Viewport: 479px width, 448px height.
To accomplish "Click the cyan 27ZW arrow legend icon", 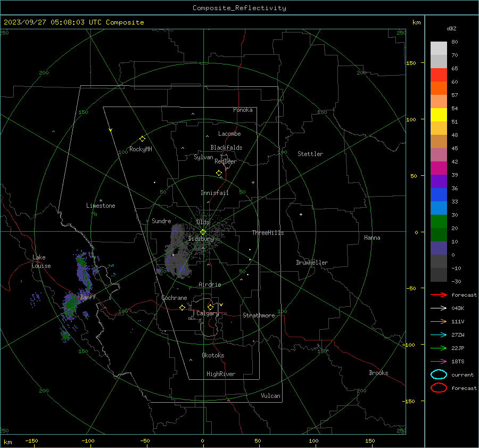I will [x=439, y=335].
